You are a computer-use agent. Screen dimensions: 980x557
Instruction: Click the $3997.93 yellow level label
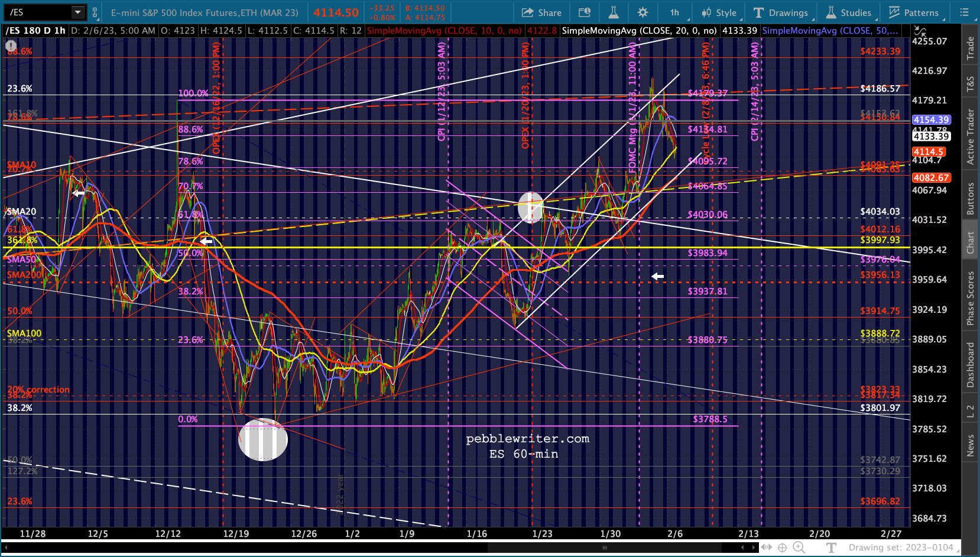[x=880, y=240]
